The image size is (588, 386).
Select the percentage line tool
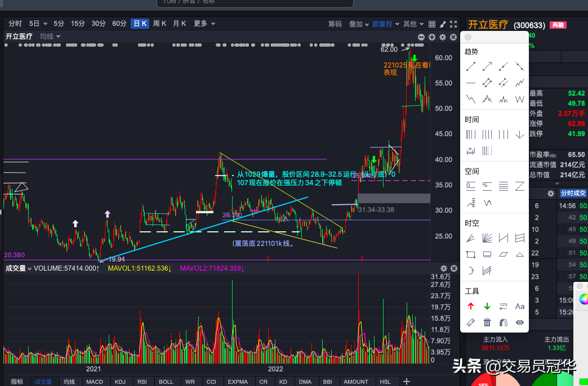487,186
